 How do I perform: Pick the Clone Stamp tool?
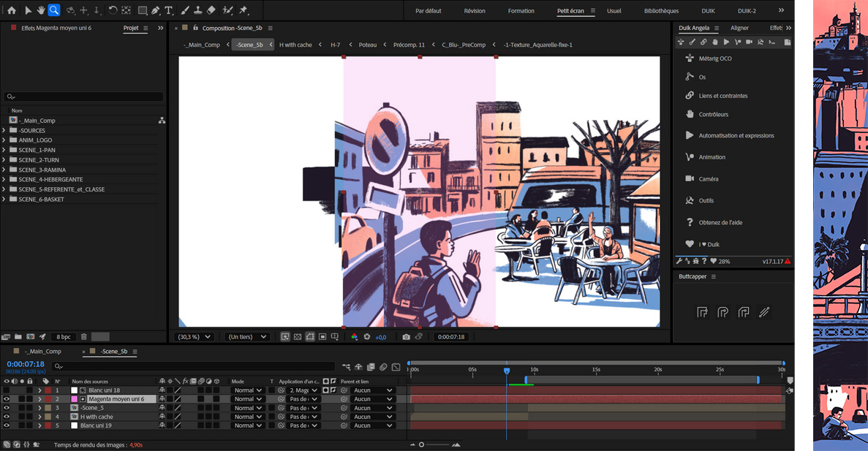click(197, 10)
